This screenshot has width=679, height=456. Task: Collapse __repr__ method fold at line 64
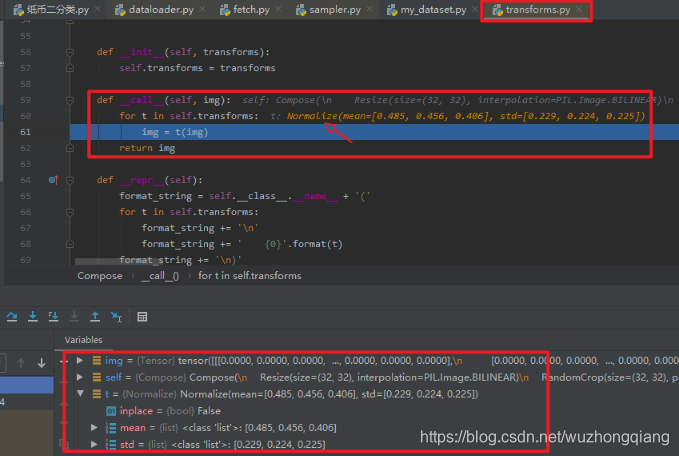click(70, 180)
